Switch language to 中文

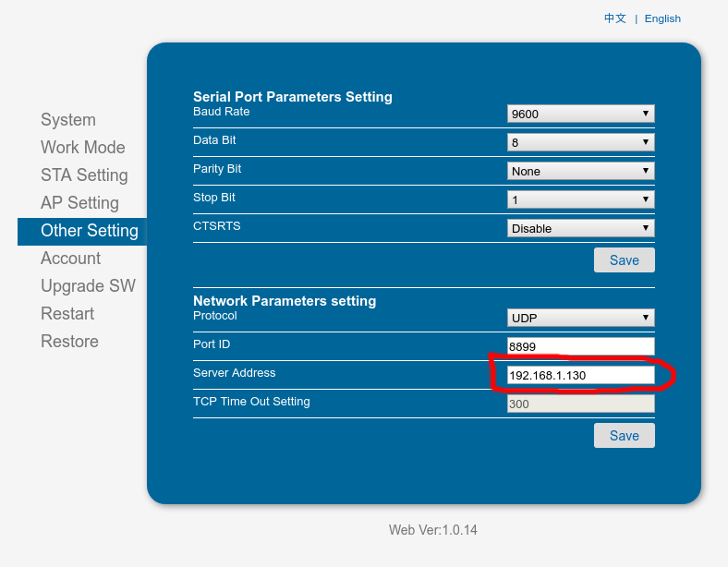click(615, 18)
